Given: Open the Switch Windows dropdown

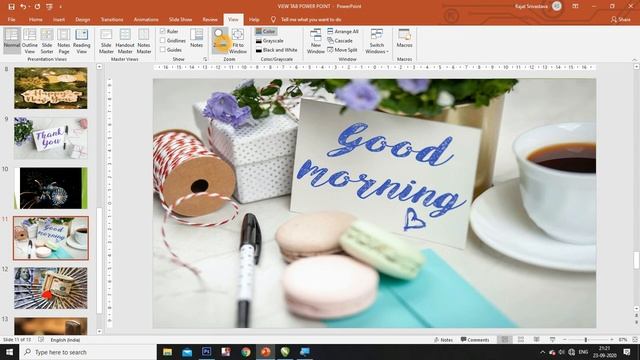Looking at the screenshot, I should pos(377,41).
